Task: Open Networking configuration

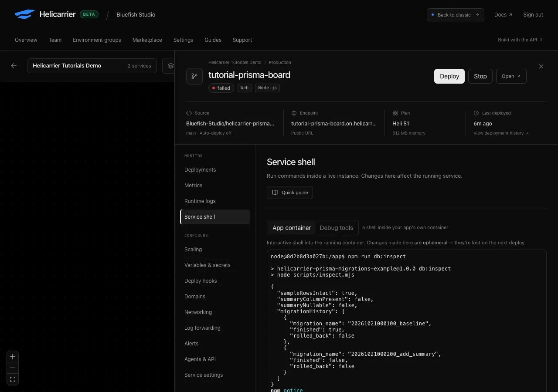Action: pyautogui.click(x=215, y=312)
